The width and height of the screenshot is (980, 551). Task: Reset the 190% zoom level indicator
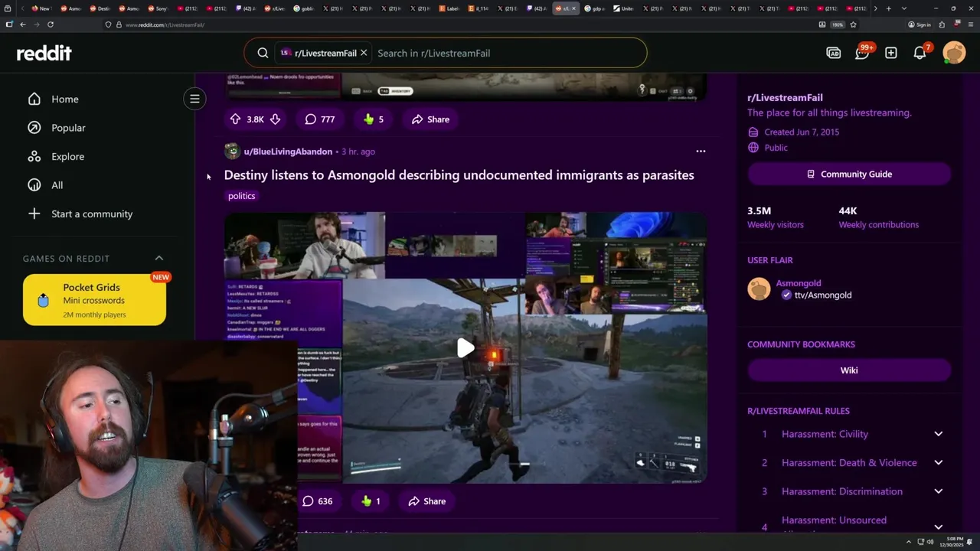[838, 24]
